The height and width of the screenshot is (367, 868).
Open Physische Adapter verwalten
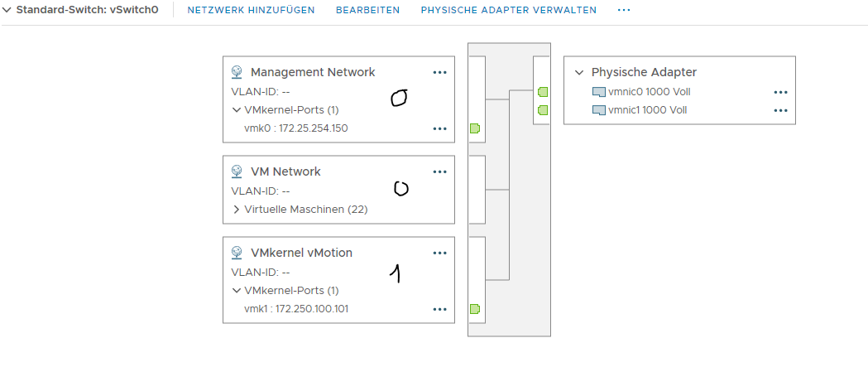(508, 10)
